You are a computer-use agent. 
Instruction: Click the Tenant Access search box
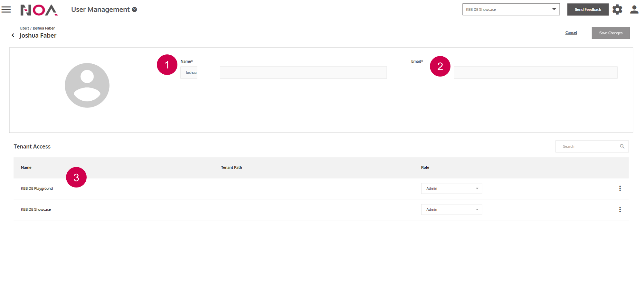tap(588, 146)
